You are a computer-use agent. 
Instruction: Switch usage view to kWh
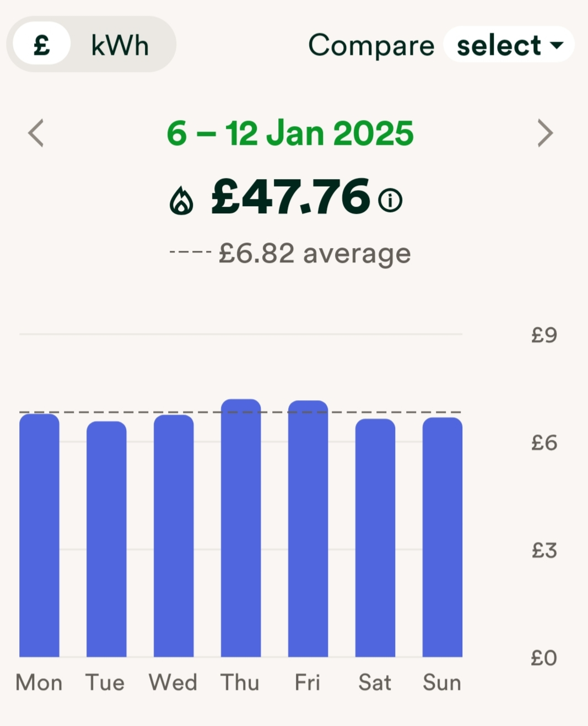(x=120, y=45)
